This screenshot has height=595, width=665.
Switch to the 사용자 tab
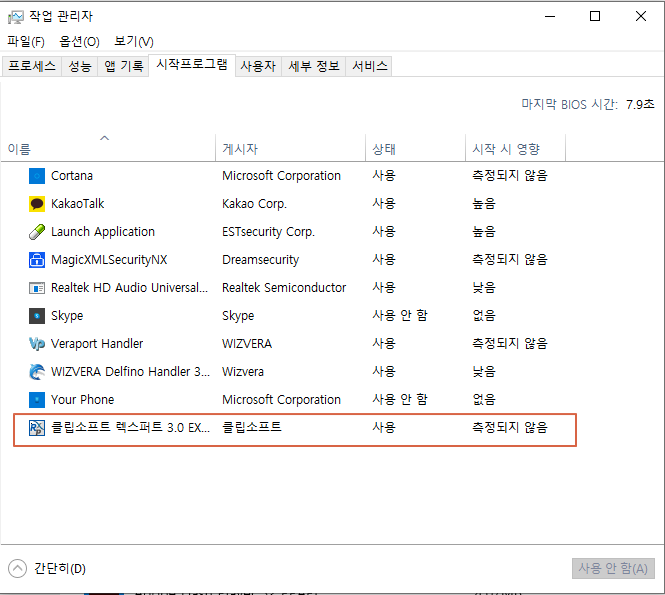(258, 66)
